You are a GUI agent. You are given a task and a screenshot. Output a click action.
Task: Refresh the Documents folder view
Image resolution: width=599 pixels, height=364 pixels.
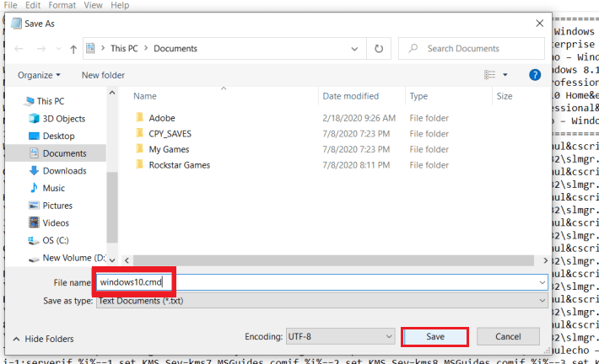pyautogui.click(x=379, y=49)
